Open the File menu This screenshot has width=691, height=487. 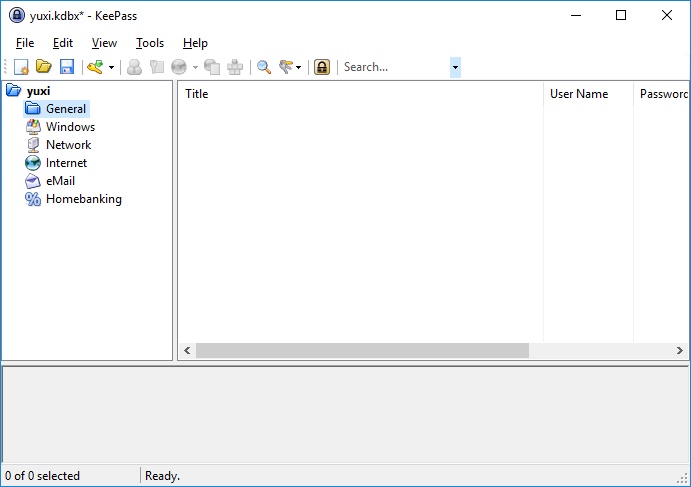(x=25, y=43)
